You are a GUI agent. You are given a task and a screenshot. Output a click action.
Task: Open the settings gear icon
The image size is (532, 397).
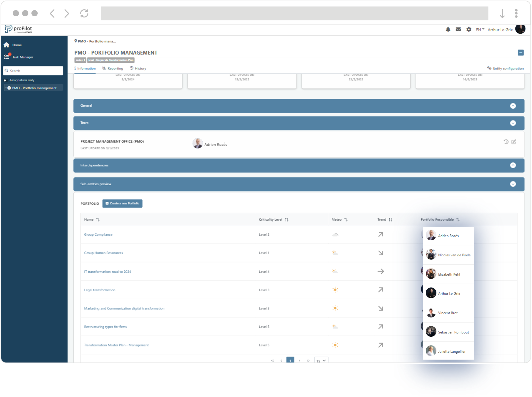point(469,29)
